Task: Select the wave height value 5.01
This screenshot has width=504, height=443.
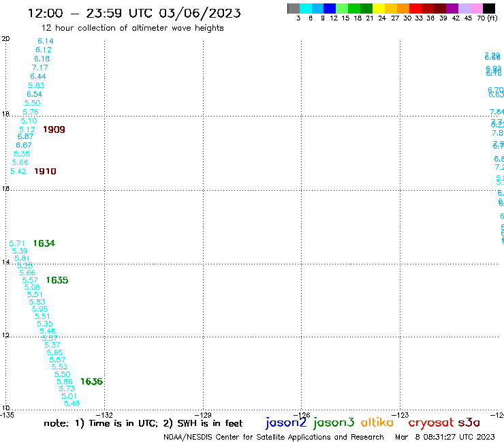Action: click(x=69, y=397)
